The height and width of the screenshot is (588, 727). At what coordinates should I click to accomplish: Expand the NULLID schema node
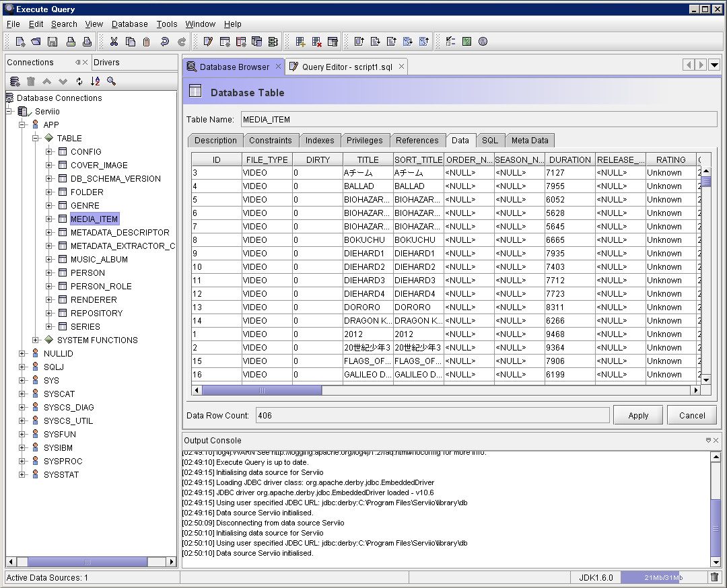[x=22, y=353]
